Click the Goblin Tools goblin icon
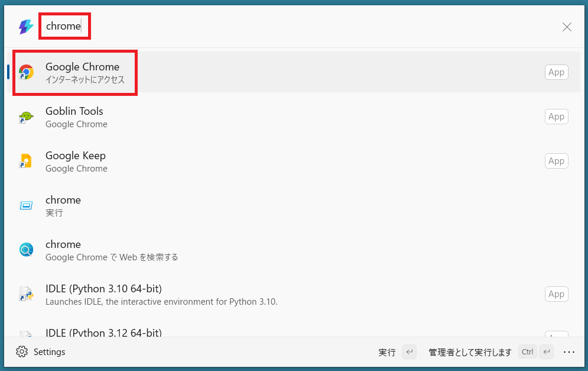The width and height of the screenshot is (588, 371). click(26, 117)
